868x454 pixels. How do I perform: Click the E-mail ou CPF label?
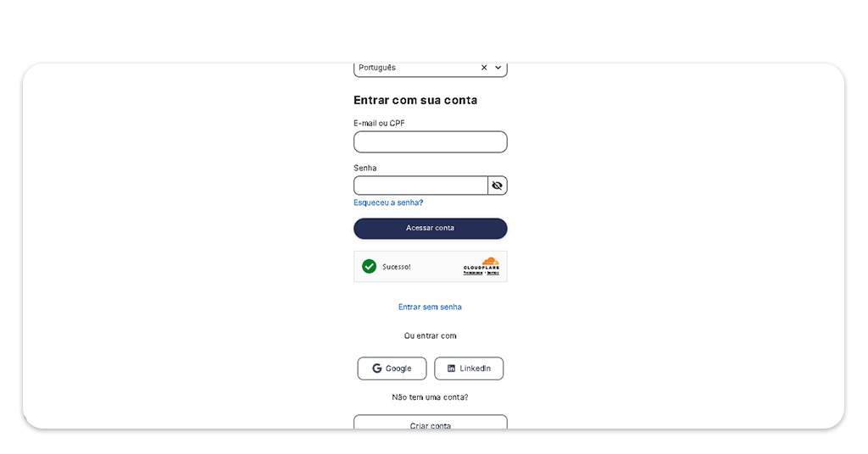[x=379, y=124]
